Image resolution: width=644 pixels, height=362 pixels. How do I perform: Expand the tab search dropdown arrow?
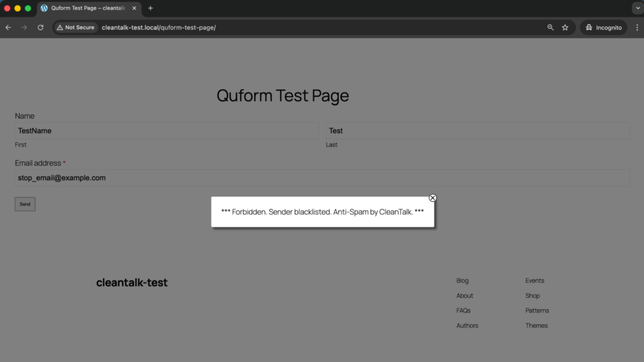[638, 8]
